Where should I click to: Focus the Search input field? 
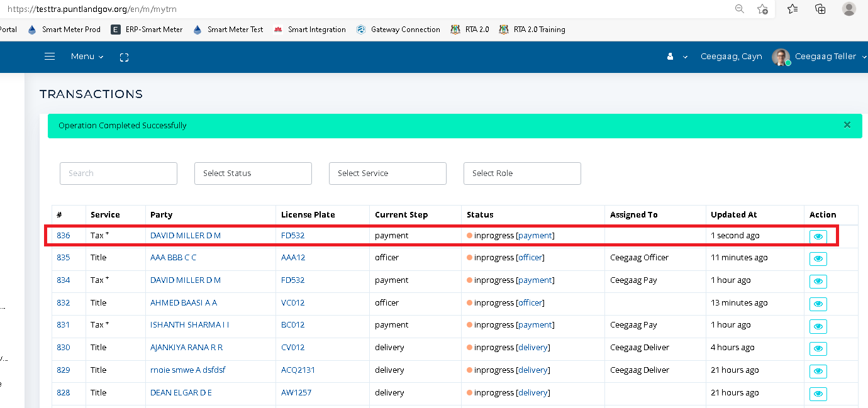click(x=118, y=174)
